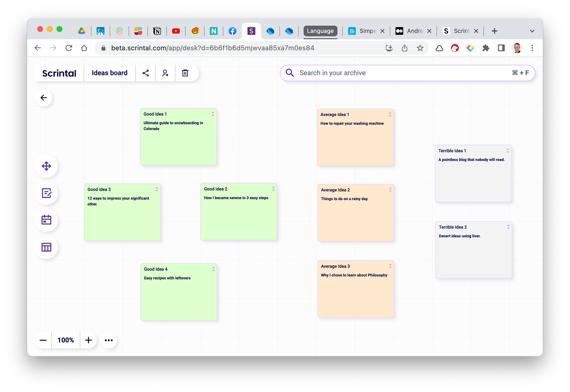Image resolution: width=570 pixels, height=392 pixels.
Task: Collapse the Good Idea 1 card
Action: tap(213, 114)
